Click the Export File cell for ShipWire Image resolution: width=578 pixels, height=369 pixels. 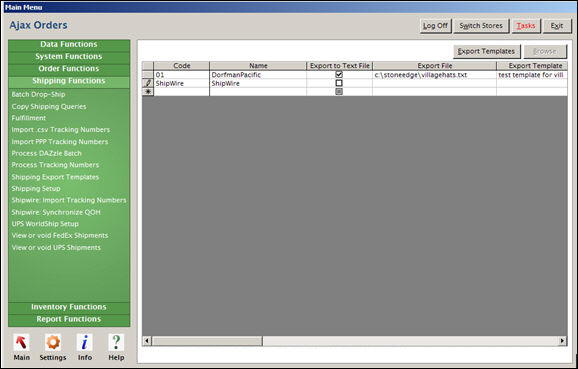(434, 83)
